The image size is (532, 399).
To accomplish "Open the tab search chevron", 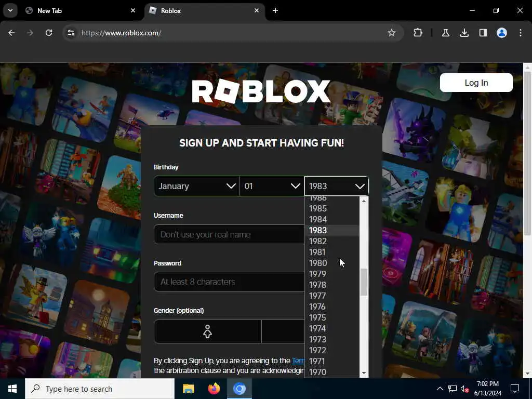I will pyautogui.click(x=10, y=10).
